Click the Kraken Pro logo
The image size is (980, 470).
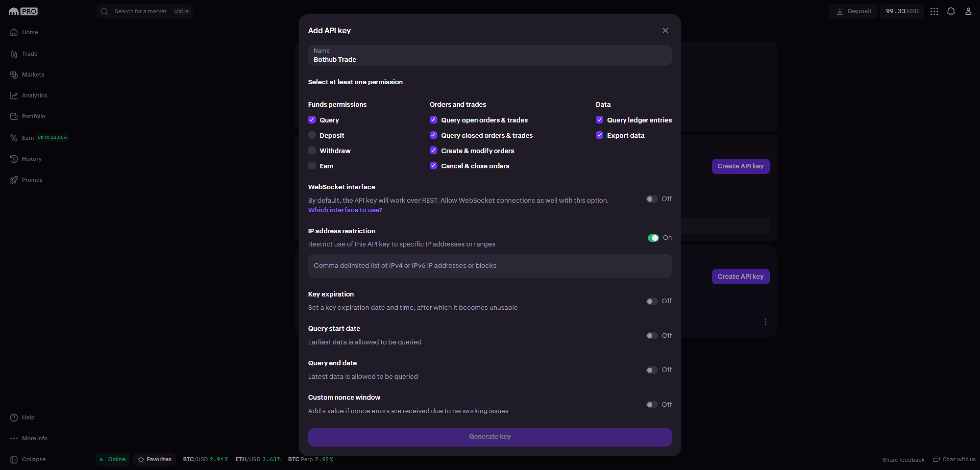(x=23, y=11)
